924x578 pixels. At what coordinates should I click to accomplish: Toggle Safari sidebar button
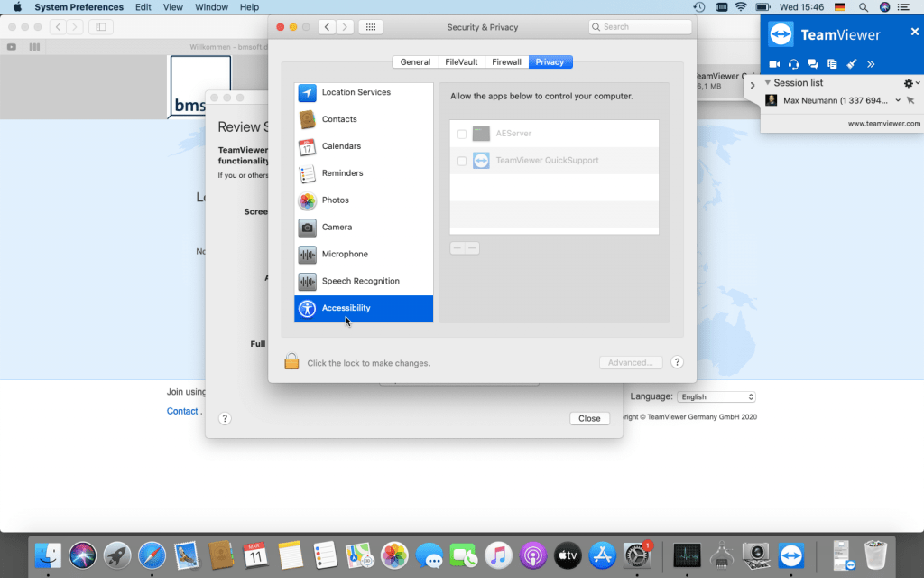click(x=101, y=27)
